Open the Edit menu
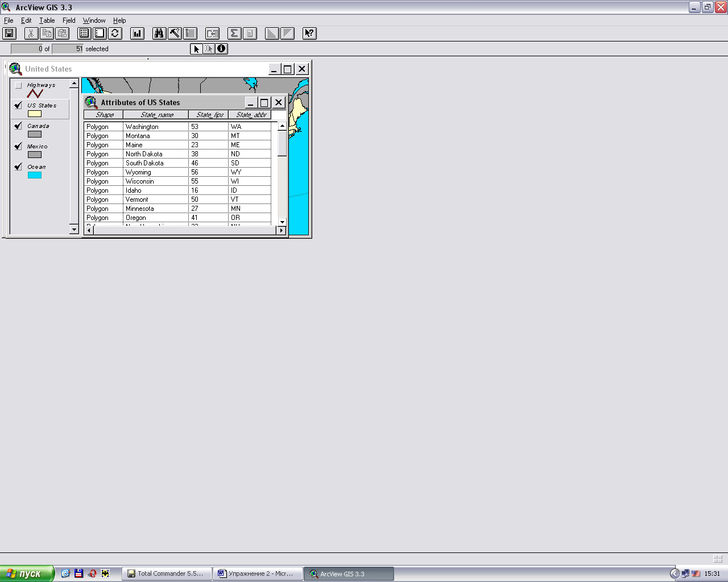The height and width of the screenshot is (582, 728). point(26,20)
